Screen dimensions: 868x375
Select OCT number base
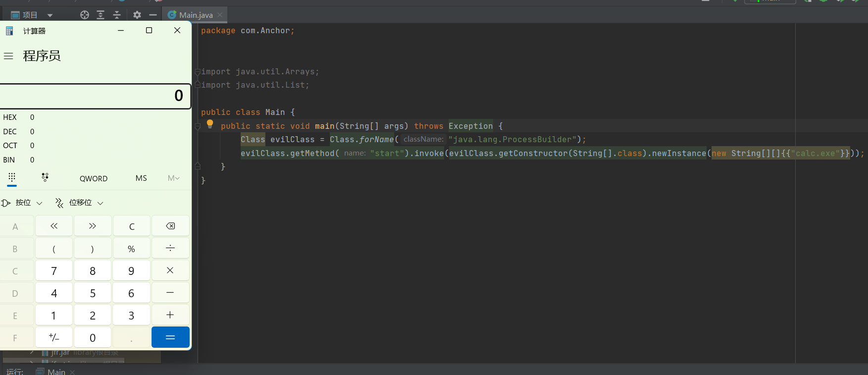click(19, 146)
